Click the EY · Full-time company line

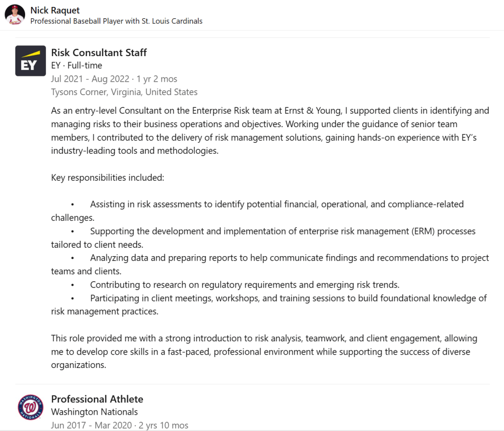[76, 66]
